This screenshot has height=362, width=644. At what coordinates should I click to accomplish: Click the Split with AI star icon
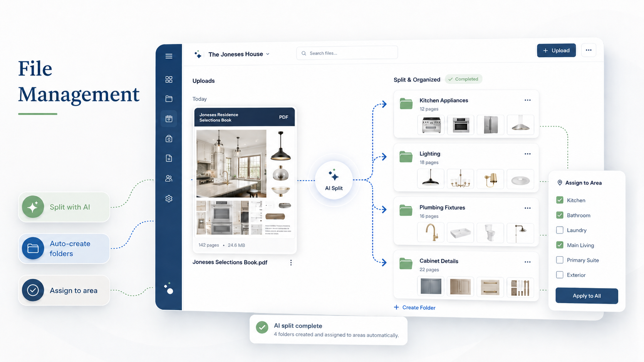coord(33,207)
